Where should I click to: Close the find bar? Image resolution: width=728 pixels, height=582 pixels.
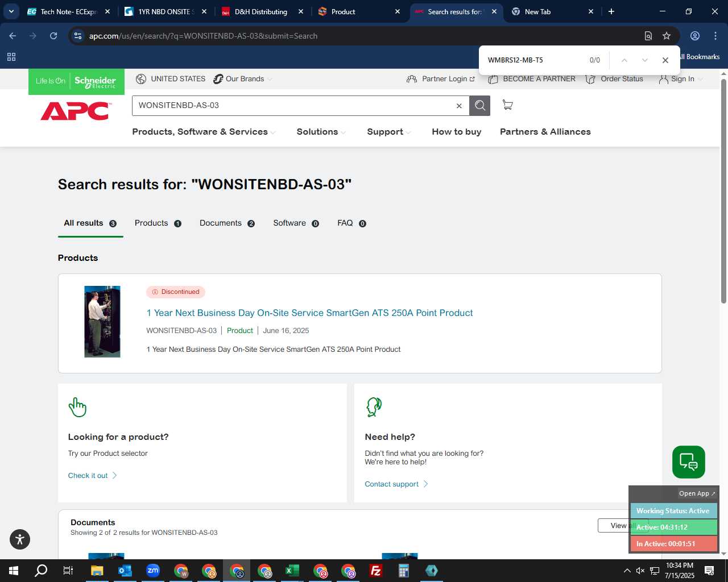click(665, 60)
